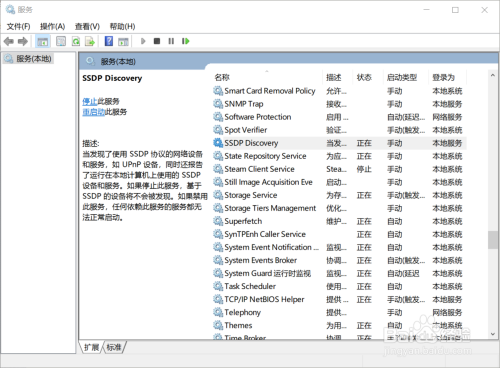Image resolution: width=500 pixels, height=368 pixels.
Task: Click the SSDP Discovery heading in detail pane
Action: pyautogui.click(x=112, y=78)
